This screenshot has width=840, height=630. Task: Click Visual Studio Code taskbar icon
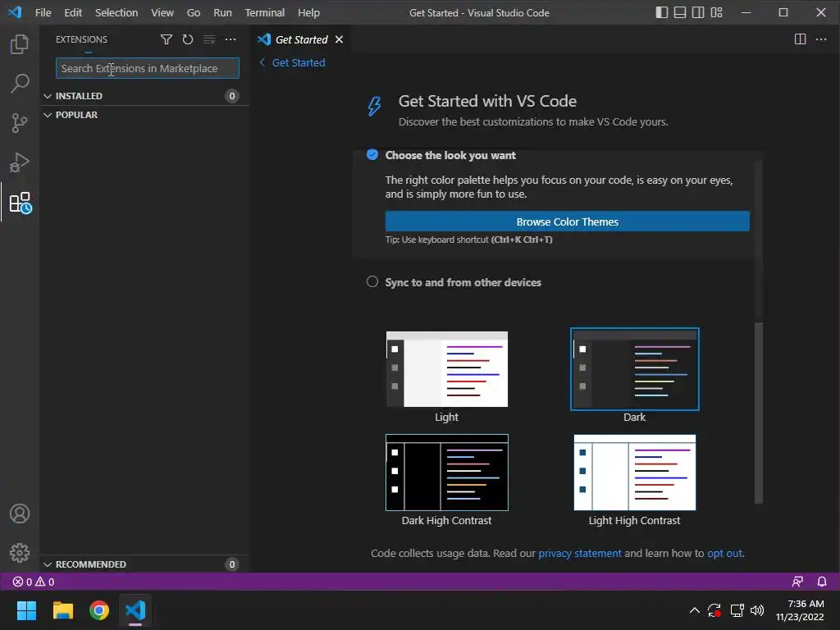click(x=135, y=610)
